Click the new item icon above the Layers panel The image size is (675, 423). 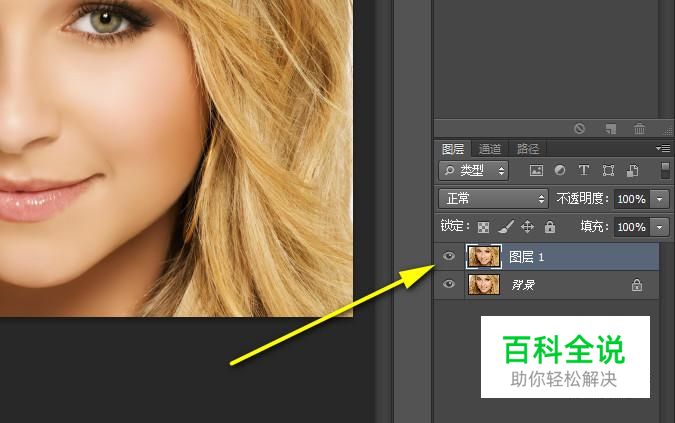pos(610,128)
